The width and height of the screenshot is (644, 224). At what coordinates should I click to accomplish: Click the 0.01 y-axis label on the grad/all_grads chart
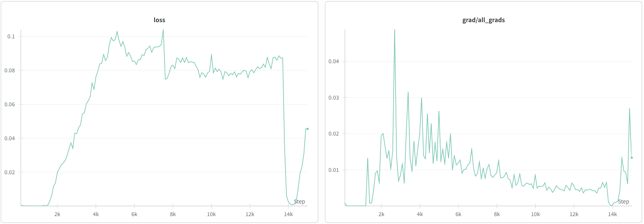[334, 170]
